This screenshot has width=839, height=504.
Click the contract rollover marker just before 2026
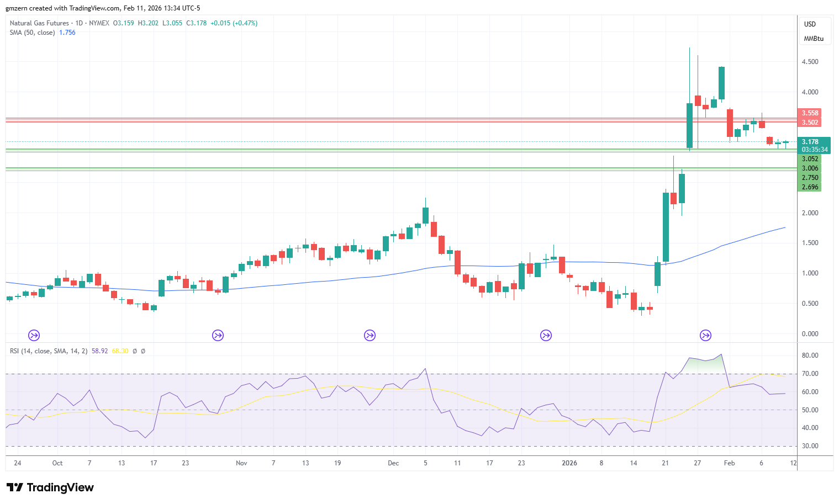[546, 335]
